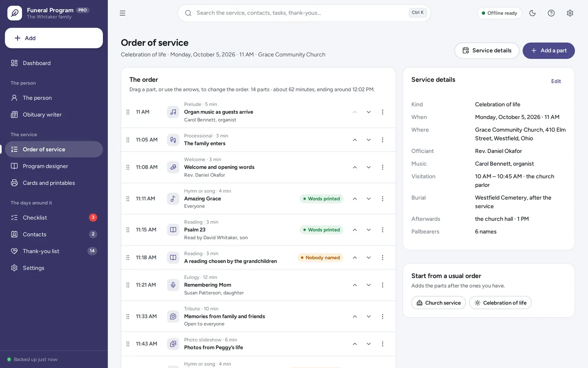Open the Thank-you list

coord(54,251)
